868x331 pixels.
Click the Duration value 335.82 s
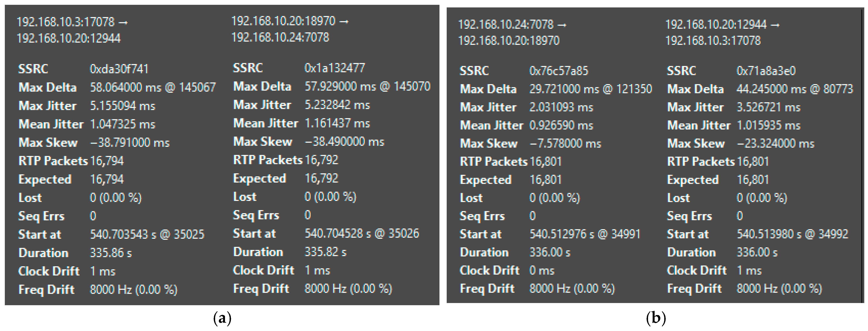pyautogui.click(x=325, y=252)
